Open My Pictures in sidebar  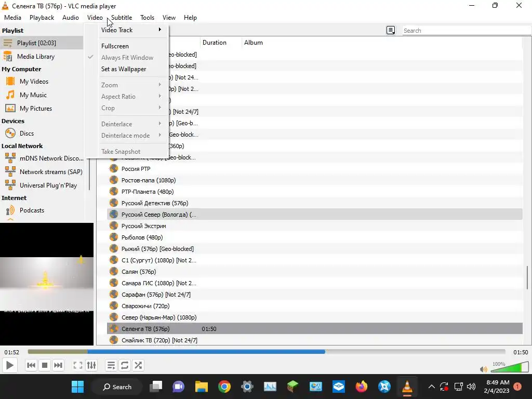42,109
